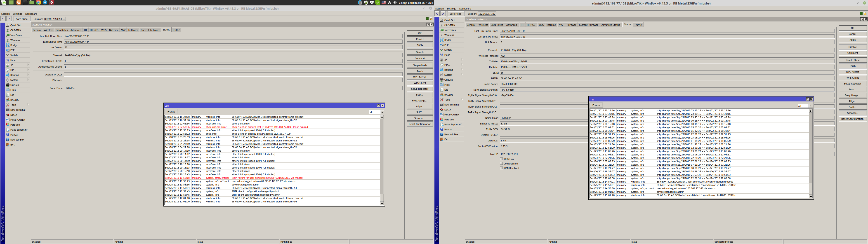Expand MPLS submenu in left WinBox sidebar

(28, 70)
